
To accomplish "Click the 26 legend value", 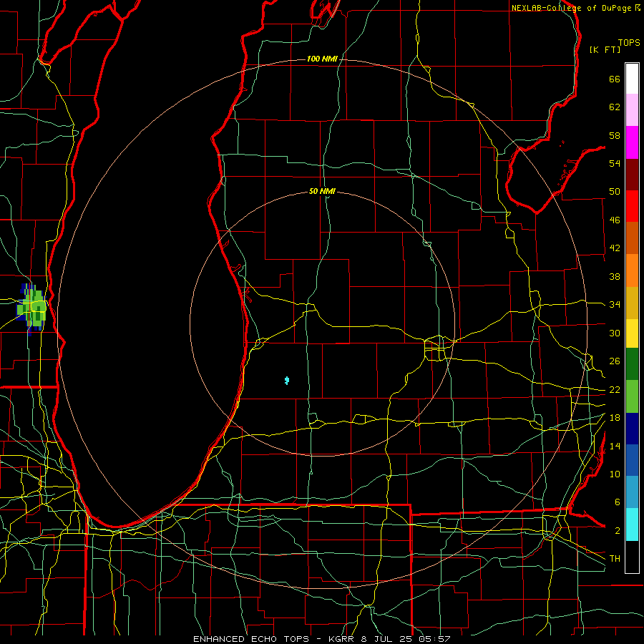I will pyautogui.click(x=615, y=361).
